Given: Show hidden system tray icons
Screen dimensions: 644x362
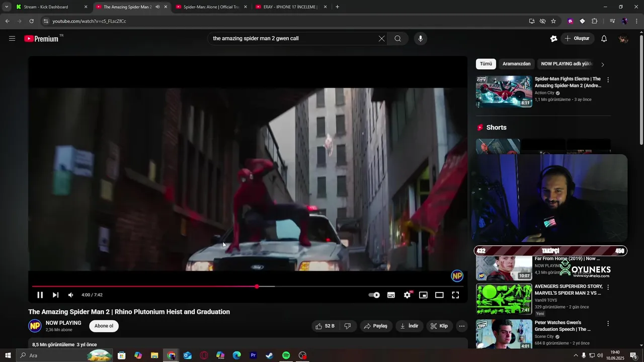Looking at the screenshot, I should pyautogui.click(x=576, y=355).
